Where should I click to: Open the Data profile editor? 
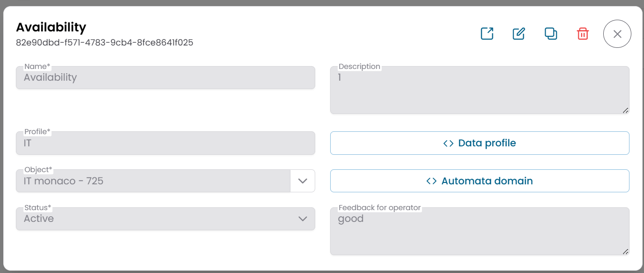(480, 143)
